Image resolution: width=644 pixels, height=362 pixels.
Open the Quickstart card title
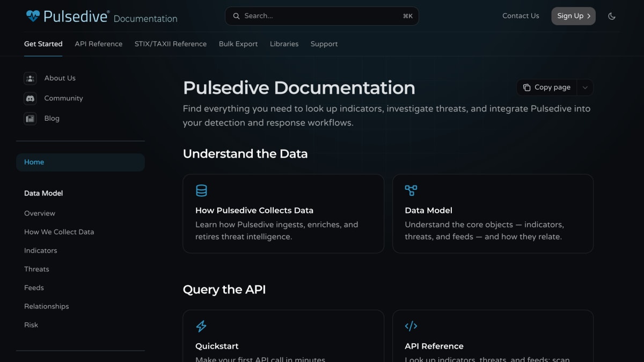coord(217,346)
